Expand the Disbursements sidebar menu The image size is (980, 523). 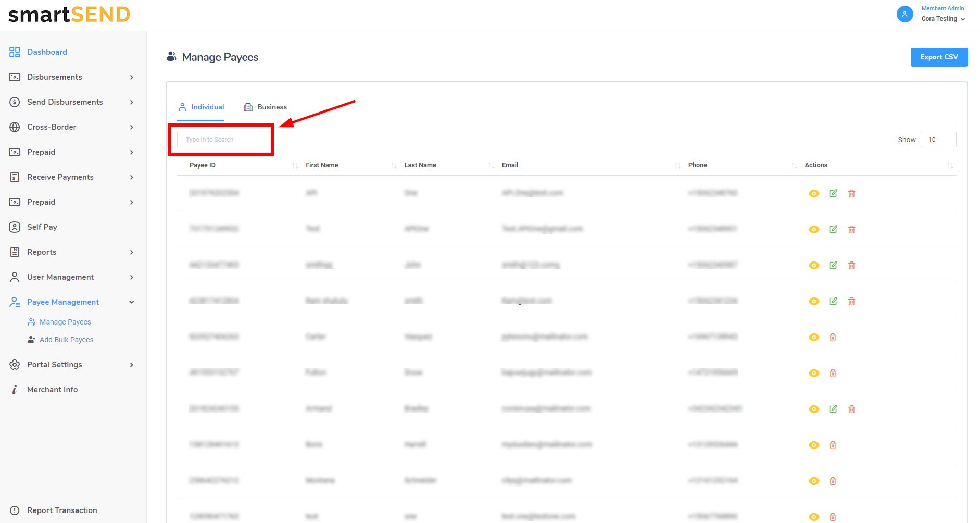(131, 77)
